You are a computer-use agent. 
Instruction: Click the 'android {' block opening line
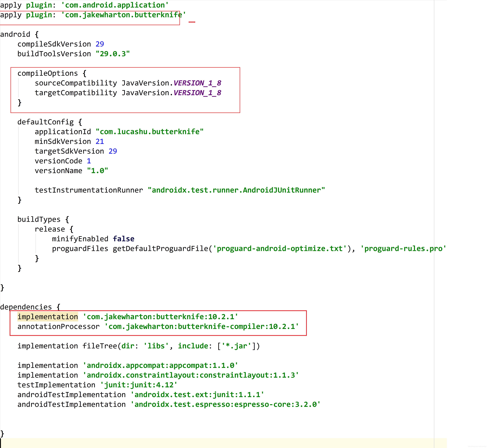[x=19, y=34]
